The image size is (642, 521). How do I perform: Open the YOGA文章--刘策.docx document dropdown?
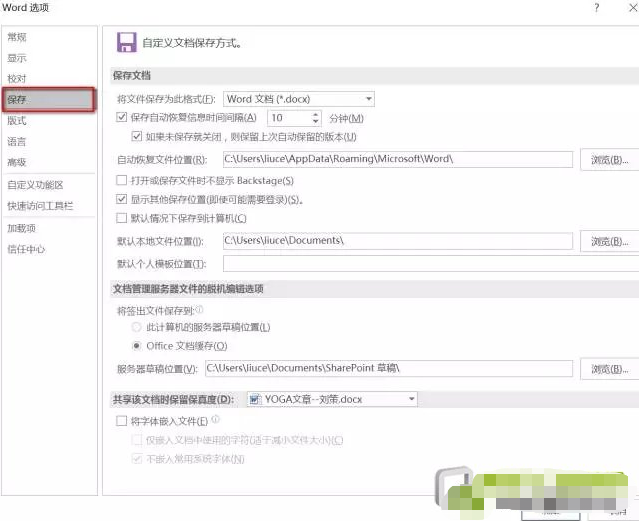pyautogui.click(x=332, y=399)
